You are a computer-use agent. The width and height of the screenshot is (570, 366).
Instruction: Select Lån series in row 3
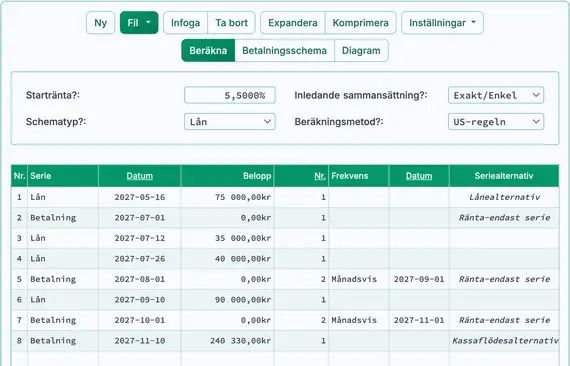click(x=63, y=238)
